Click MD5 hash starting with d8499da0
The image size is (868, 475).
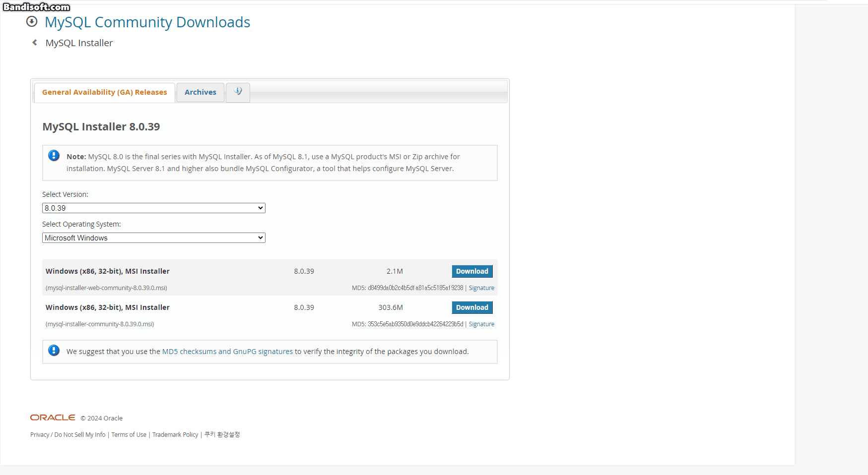point(415,288)
